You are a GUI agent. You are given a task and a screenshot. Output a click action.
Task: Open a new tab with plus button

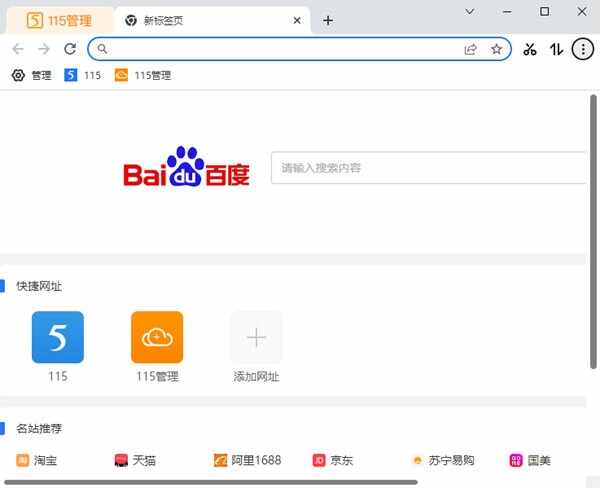point(328,20)
